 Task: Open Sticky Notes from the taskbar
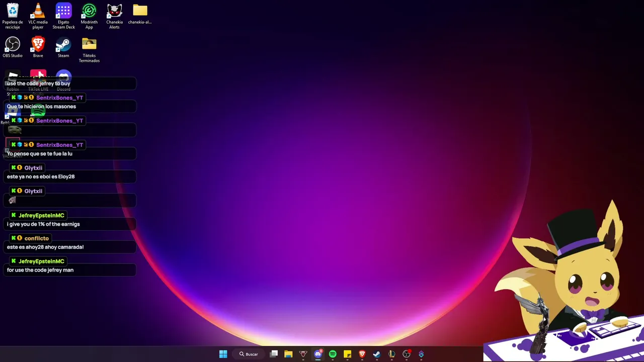point(347,354)
